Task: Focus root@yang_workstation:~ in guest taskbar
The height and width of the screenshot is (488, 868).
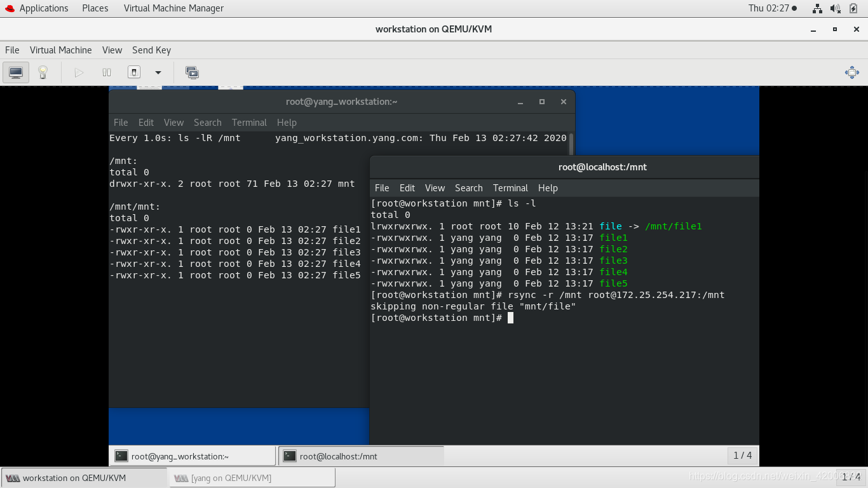Action: coord(194,456)
